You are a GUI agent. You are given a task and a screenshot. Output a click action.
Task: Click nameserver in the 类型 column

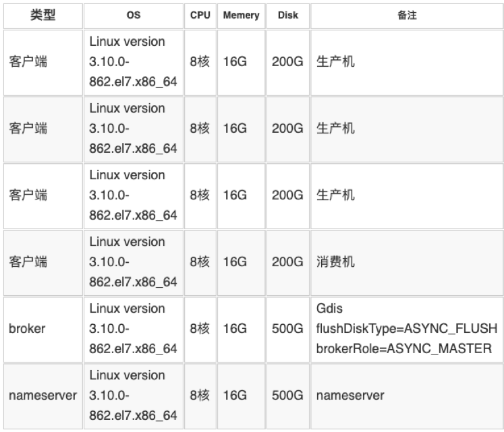43,396
